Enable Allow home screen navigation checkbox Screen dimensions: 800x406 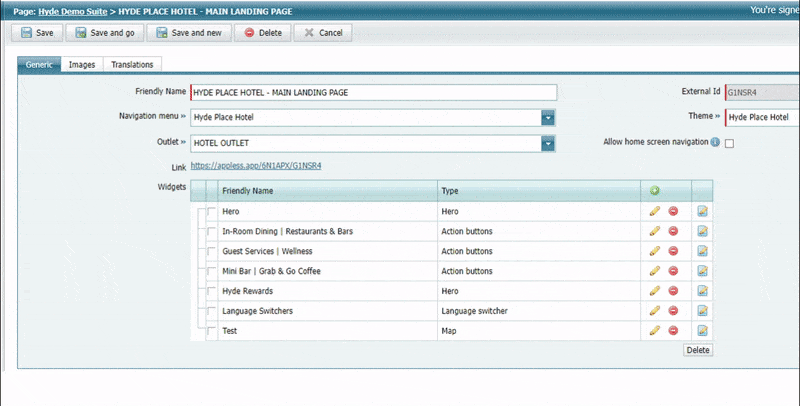[x=730, y=143]
